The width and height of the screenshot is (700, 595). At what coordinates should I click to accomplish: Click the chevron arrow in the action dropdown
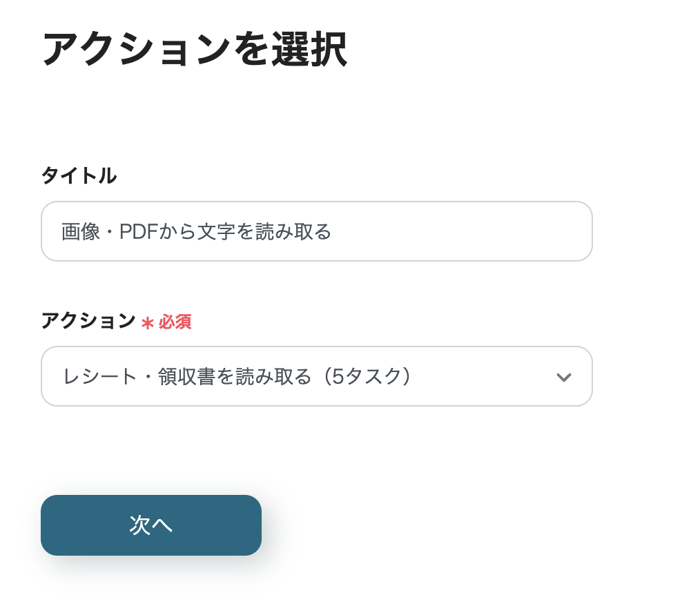click(564, 377)
